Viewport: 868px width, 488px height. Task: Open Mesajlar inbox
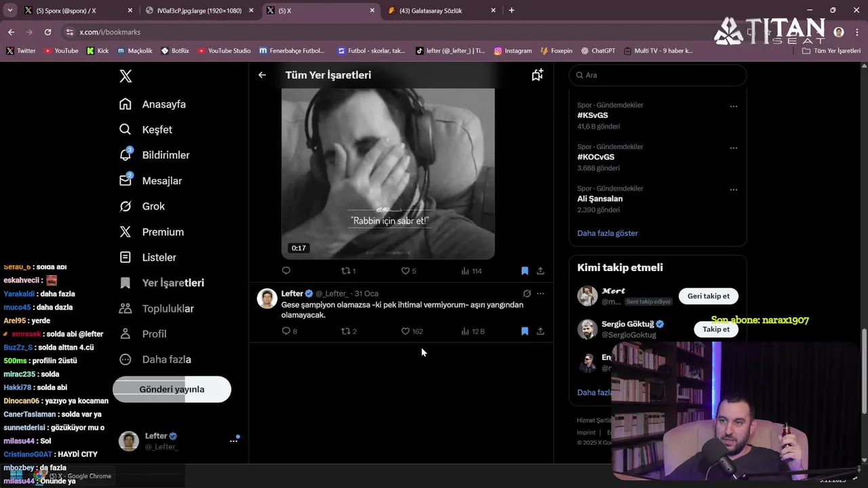[x=151, y=181]
